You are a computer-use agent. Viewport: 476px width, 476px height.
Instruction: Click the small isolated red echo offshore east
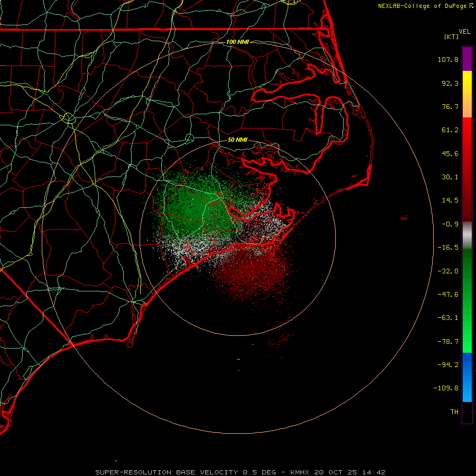click(x=404, y=218)
